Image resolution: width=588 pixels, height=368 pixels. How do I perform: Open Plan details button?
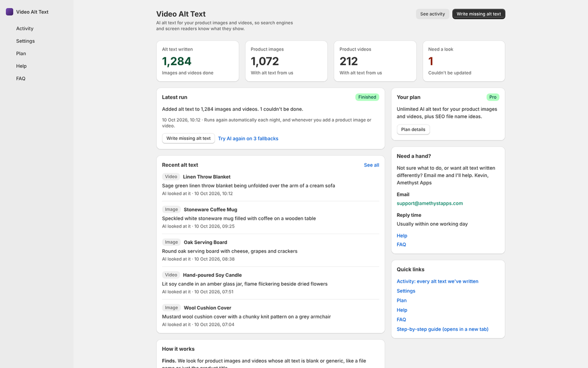coord(413,130)
